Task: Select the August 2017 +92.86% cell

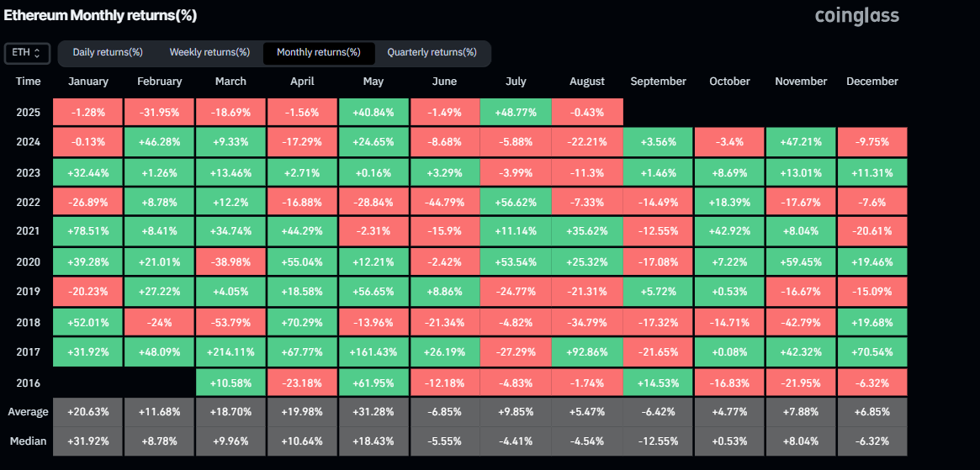Action: pyautogui.click(x=587, y=352)
